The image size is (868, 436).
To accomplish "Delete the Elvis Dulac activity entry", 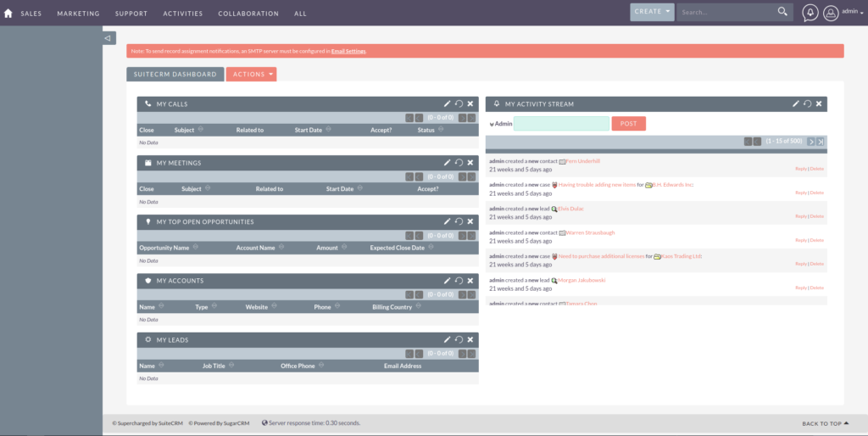I will [816, 216].
